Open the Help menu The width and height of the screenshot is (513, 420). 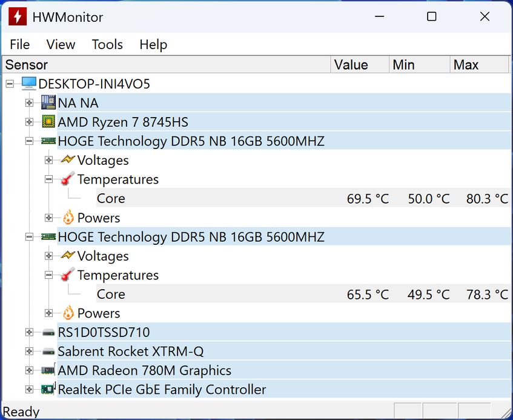click(x=153, y=44)
